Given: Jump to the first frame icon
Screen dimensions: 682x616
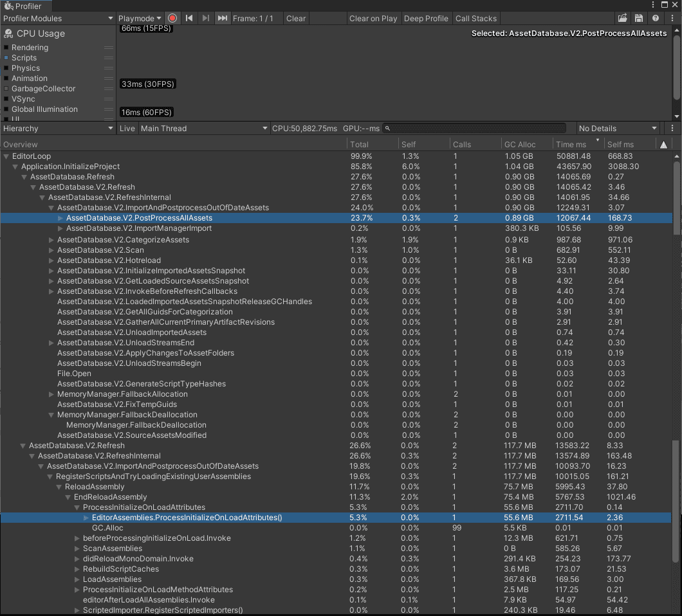Looking at the screenshot, I should (x=189, y=18).
